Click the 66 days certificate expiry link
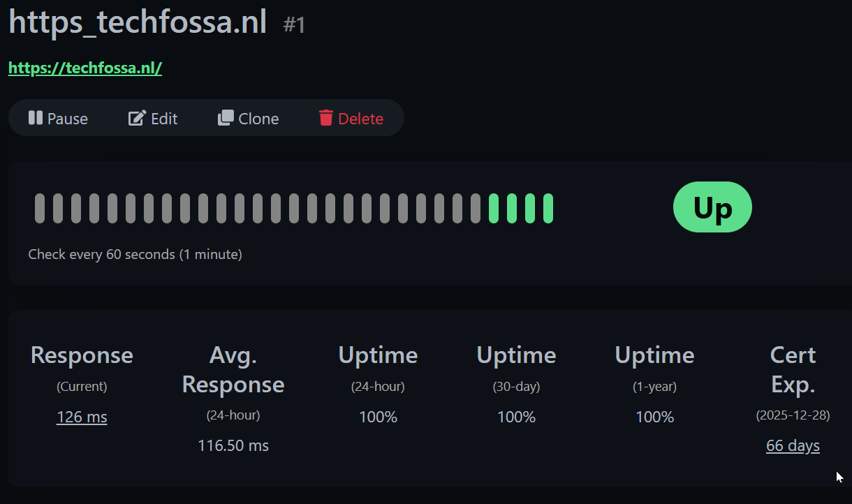 793,446
